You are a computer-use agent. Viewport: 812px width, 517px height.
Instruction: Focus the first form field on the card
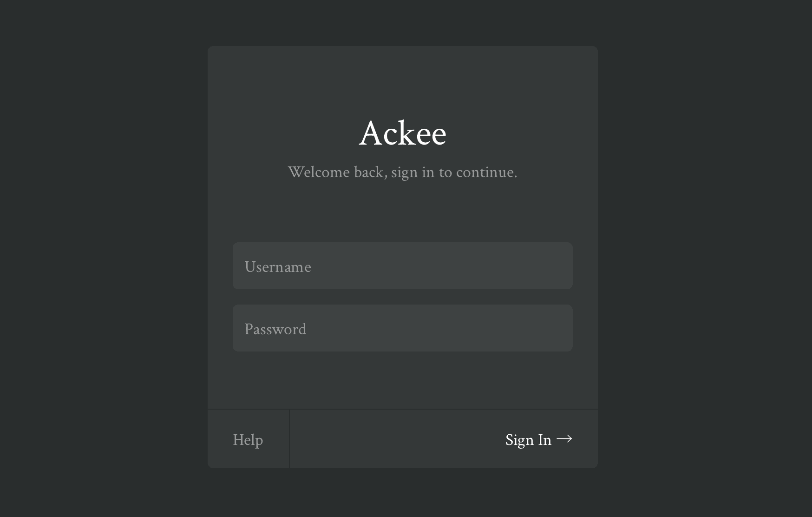tap(402, 265)
